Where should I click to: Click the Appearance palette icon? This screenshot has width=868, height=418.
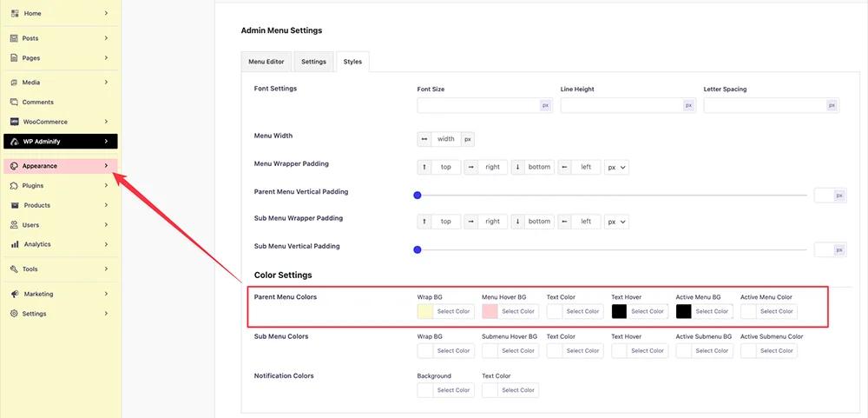tap(15, 166)
